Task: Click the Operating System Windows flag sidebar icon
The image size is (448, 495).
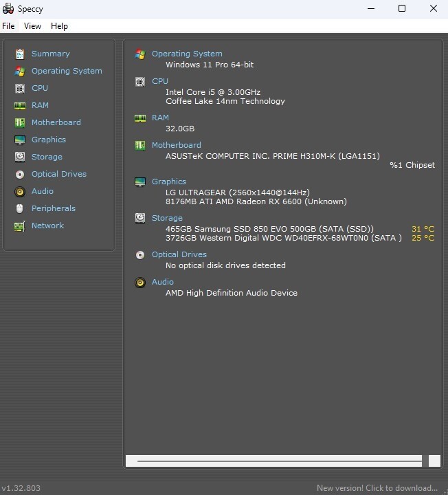Action: pos(20,71)
